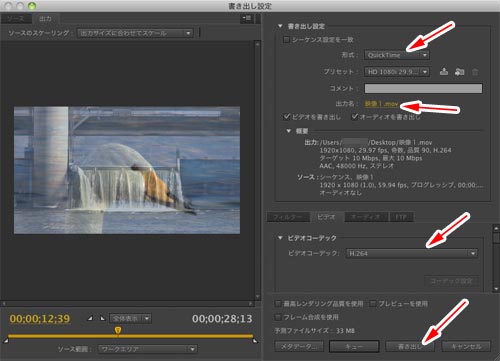
Task: Click the green zoom window button
Action: (32, 5)
